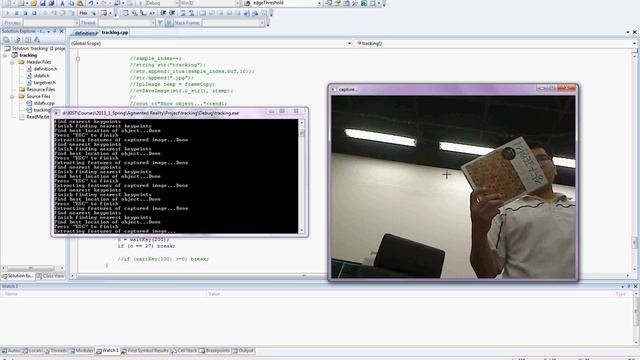Pin the Solution Explorer panel with the pushpin

point(55,31)
